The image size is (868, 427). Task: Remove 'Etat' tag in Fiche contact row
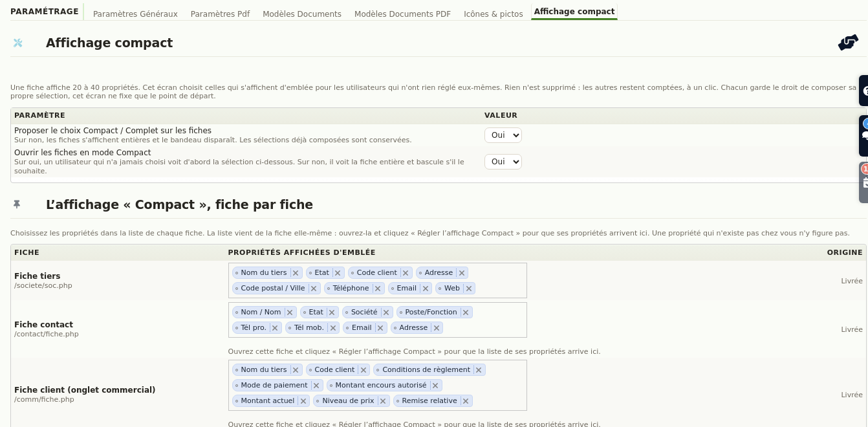[332, 312]
